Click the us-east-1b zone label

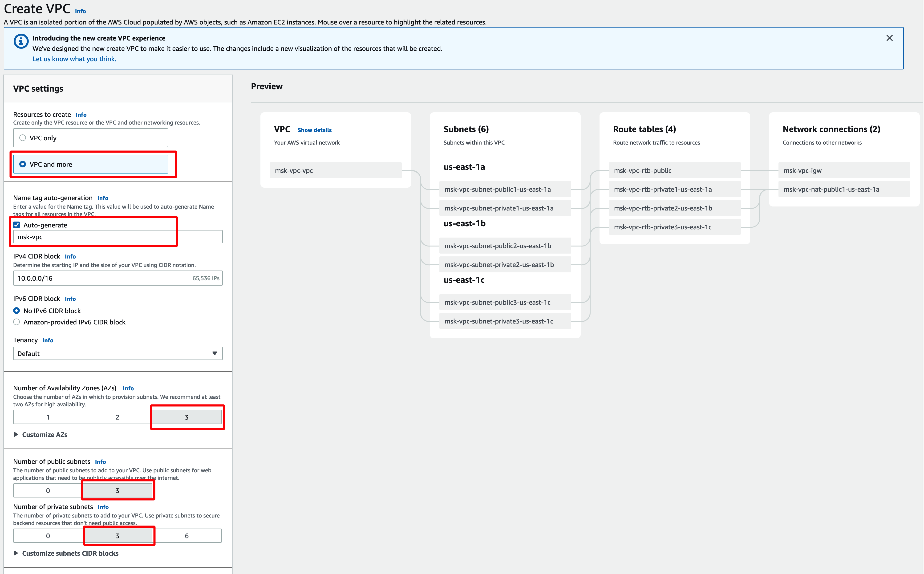click(x=464, y=224)
